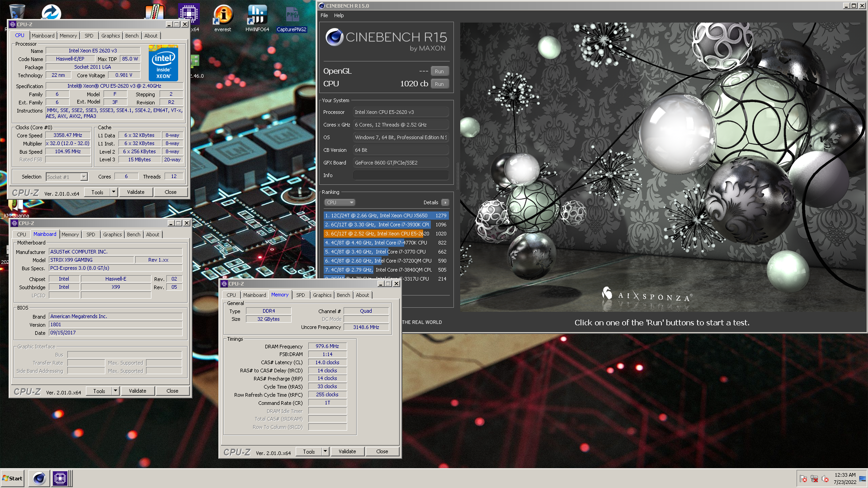Open the Recycle Bin desktop icon
The image size is (868, 488).
tap(17, 11)
